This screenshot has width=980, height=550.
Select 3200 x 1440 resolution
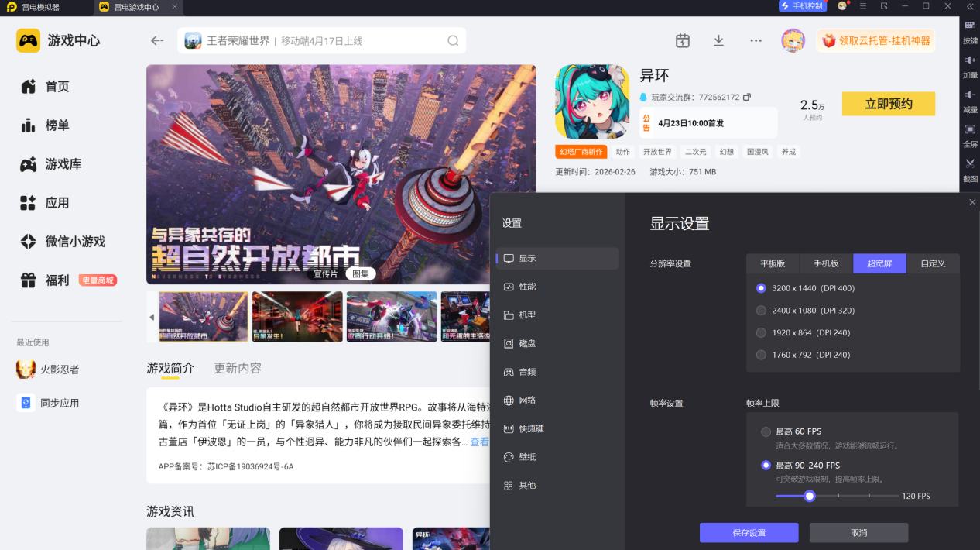pos(805,288)
